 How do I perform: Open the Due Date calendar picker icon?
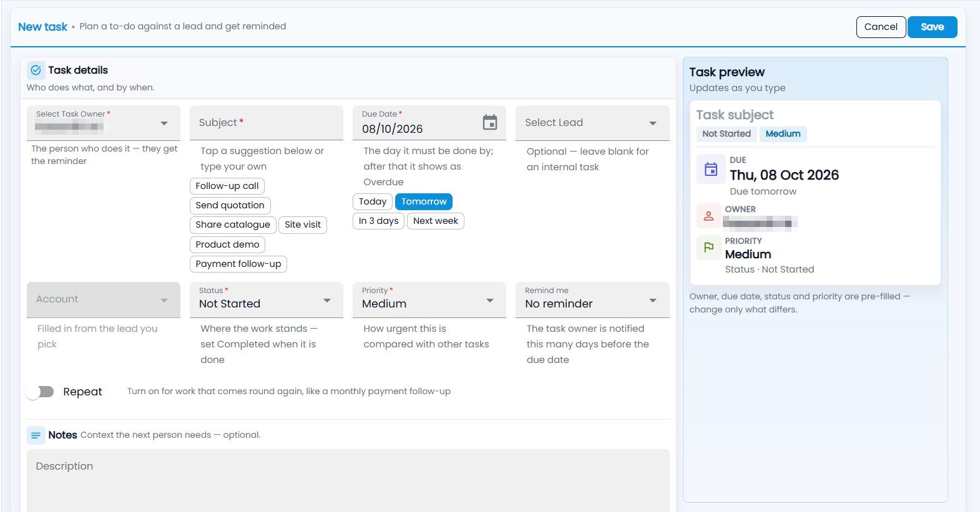pos(490,122)
